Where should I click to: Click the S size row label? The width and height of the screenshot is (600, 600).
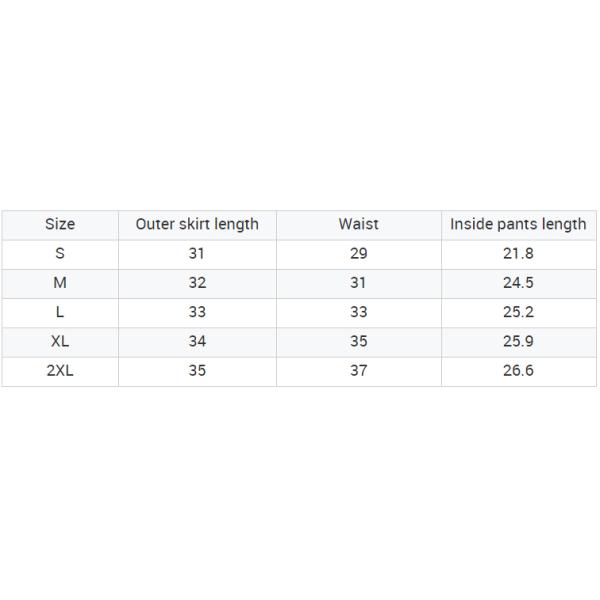pos(60,254)
